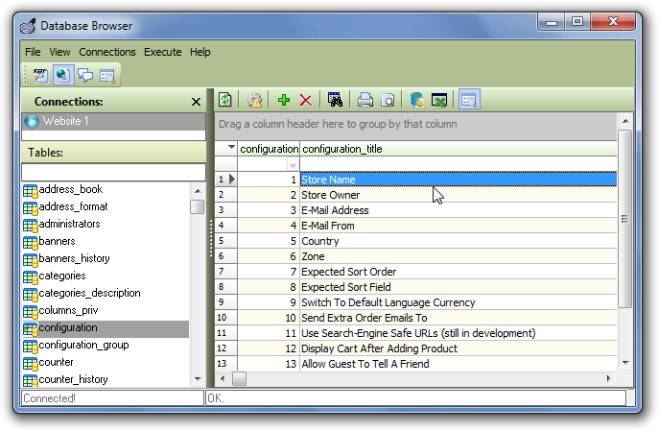The height and width of the screenshot is (432, 660).
Task: Click the export to Excel icon
Action: point(438,100)
